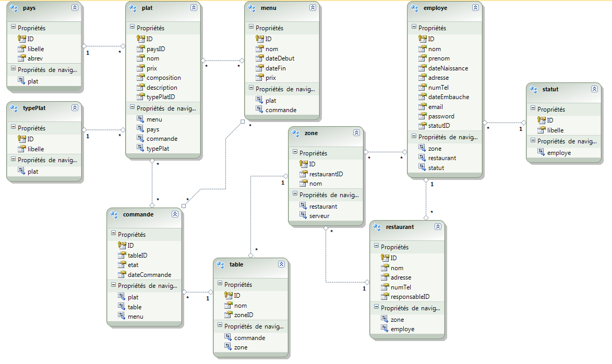Click the key icon of restaurant ID
The width and height of the screenshot is (612, 364).
(x=385, y=258)
